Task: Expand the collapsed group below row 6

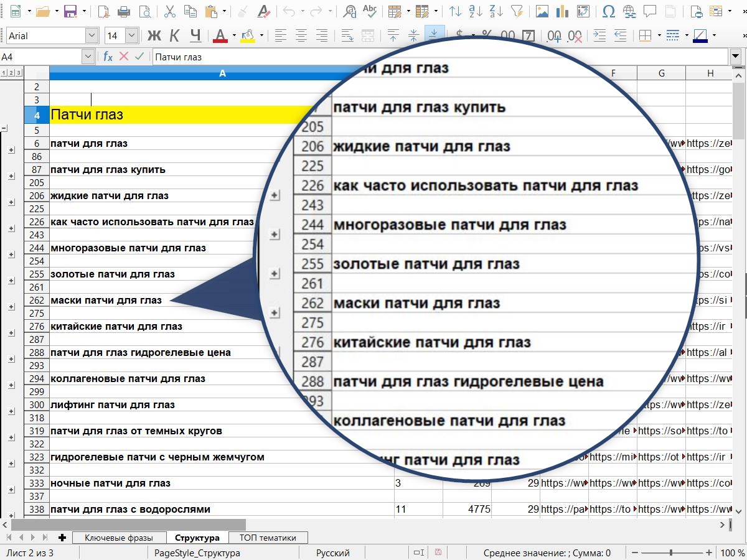Action: (x=11, y=151)
